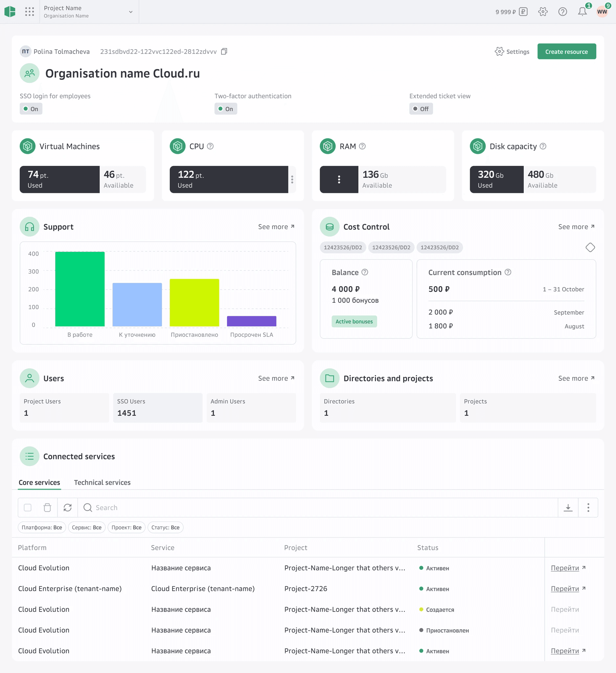The width and height of the screenshot is (616, 673).
Task: Click the Balance info question icon
Action: [365, 272]
